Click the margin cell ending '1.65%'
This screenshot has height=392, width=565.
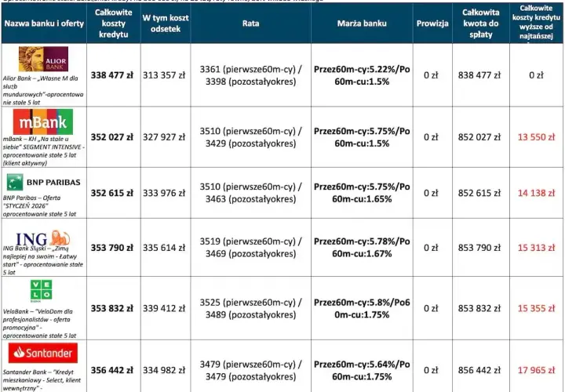pos(362,193)
